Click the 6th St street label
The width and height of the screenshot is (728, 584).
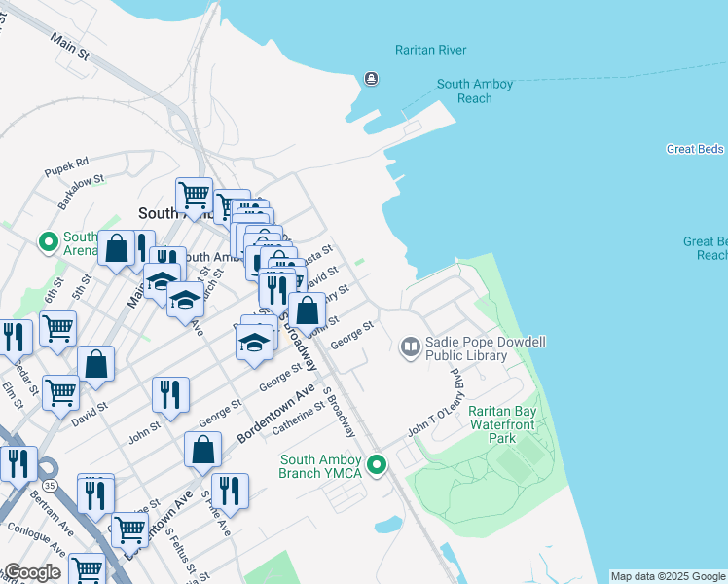click(55, 290)
